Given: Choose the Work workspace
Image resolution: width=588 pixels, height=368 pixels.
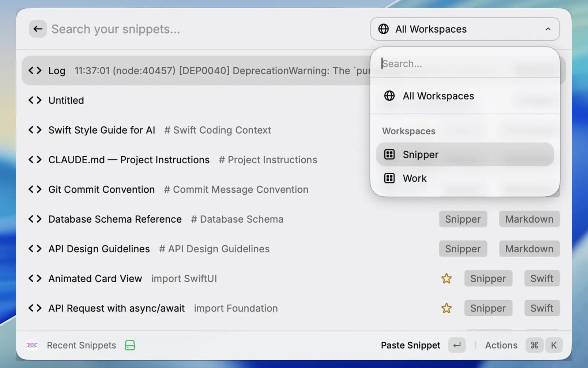Looking at the screenshot, I should (465, 178).
